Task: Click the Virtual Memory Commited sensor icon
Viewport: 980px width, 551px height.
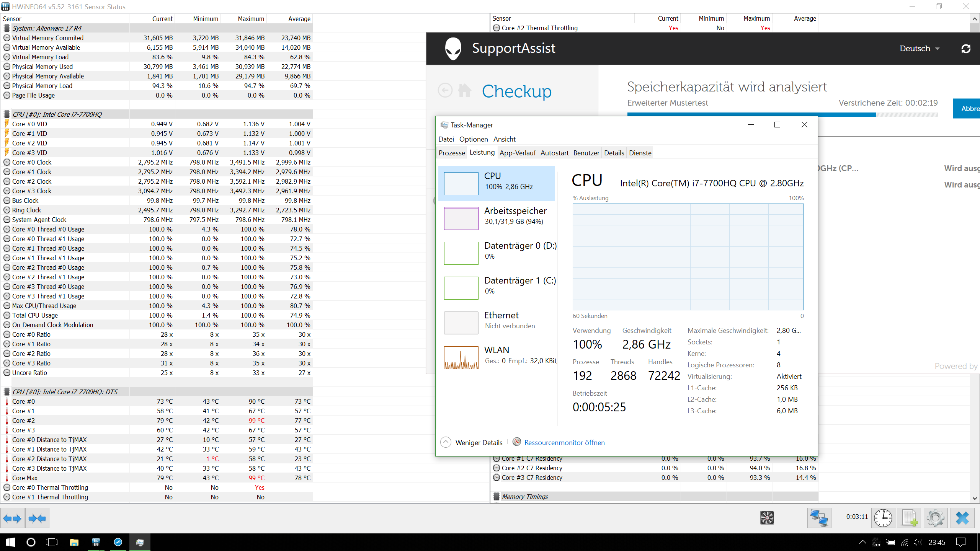Action: click(x=7, y=38)
